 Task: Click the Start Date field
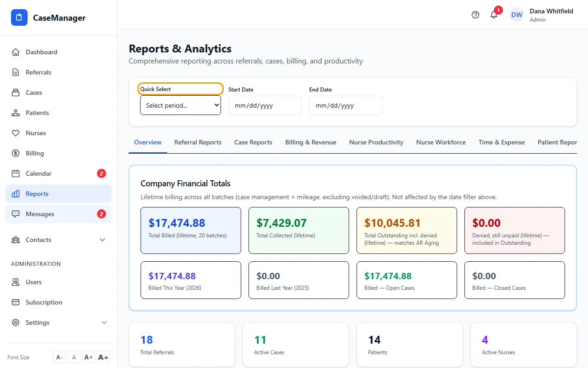[x=265, y=105]
